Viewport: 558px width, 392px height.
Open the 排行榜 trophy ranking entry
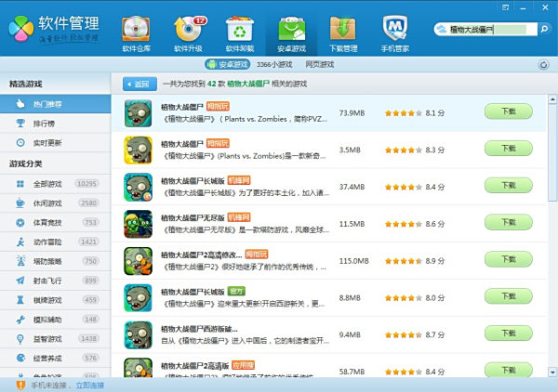point(56,124)
